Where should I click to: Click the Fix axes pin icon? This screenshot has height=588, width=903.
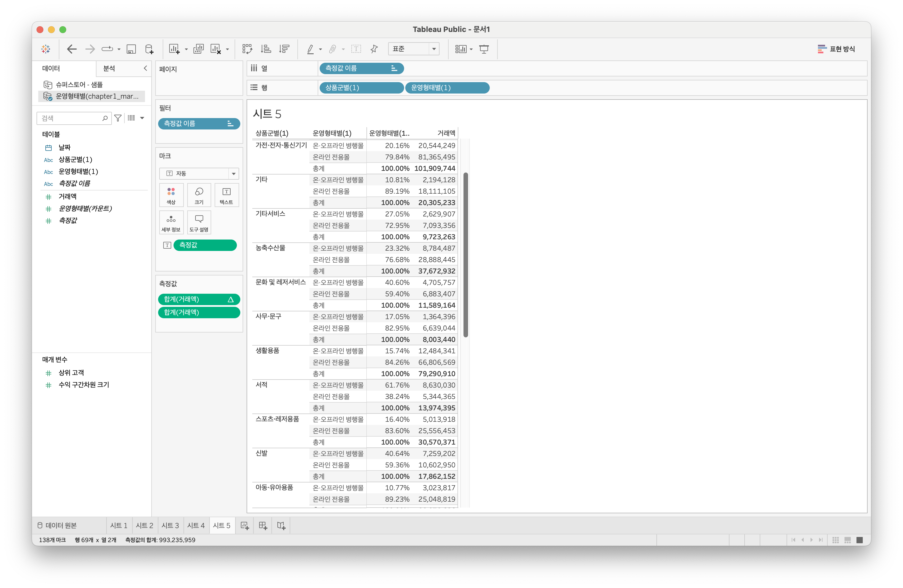coord(374,49)
